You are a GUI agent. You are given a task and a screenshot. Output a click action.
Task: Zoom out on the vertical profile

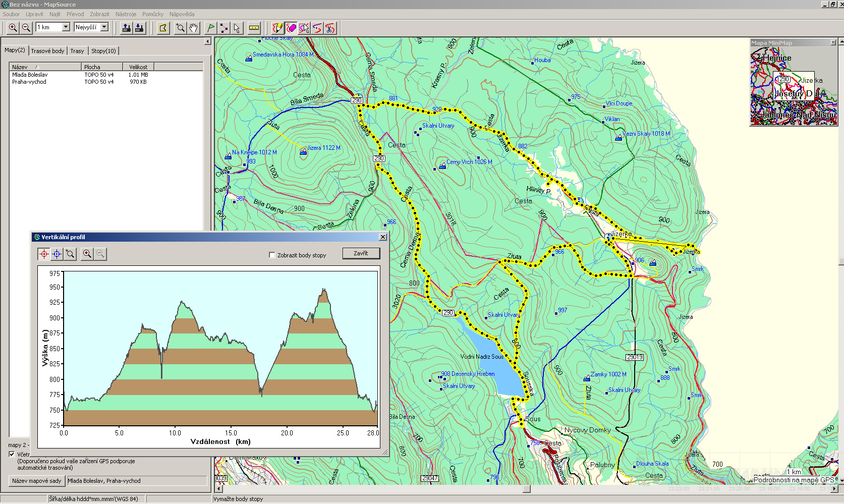tap(100, 254)
